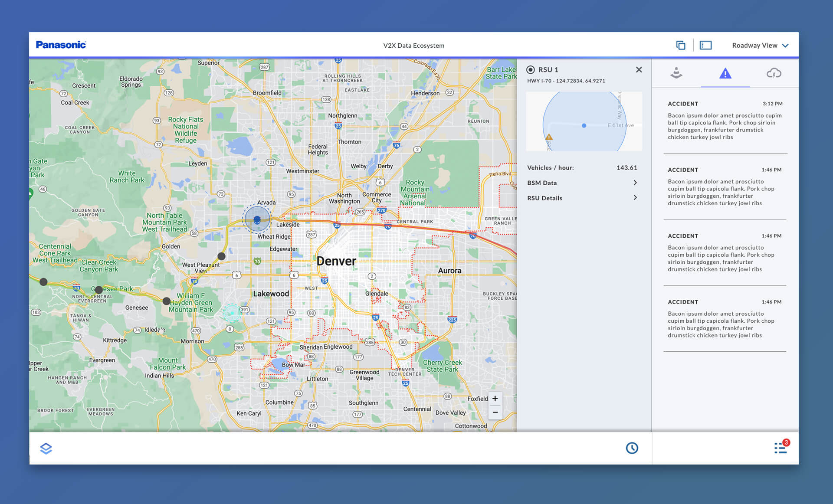Select the warning triangle alerts tab

pos(725,73)
